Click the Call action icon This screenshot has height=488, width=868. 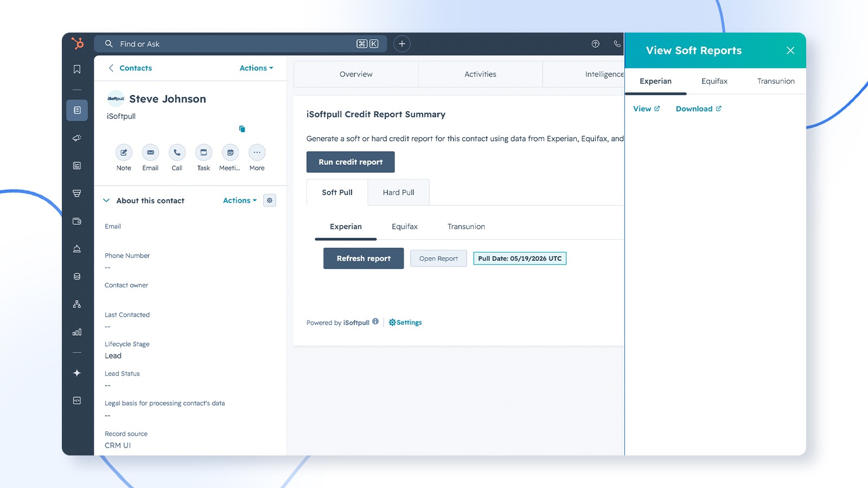(177, 152)
